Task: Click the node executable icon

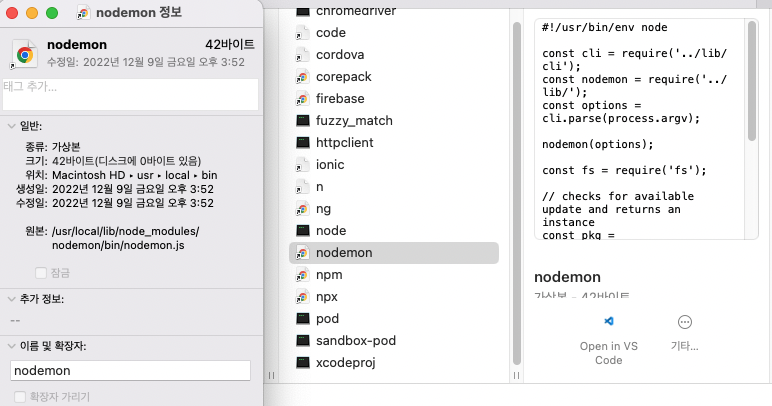Action: coord(302,230)
